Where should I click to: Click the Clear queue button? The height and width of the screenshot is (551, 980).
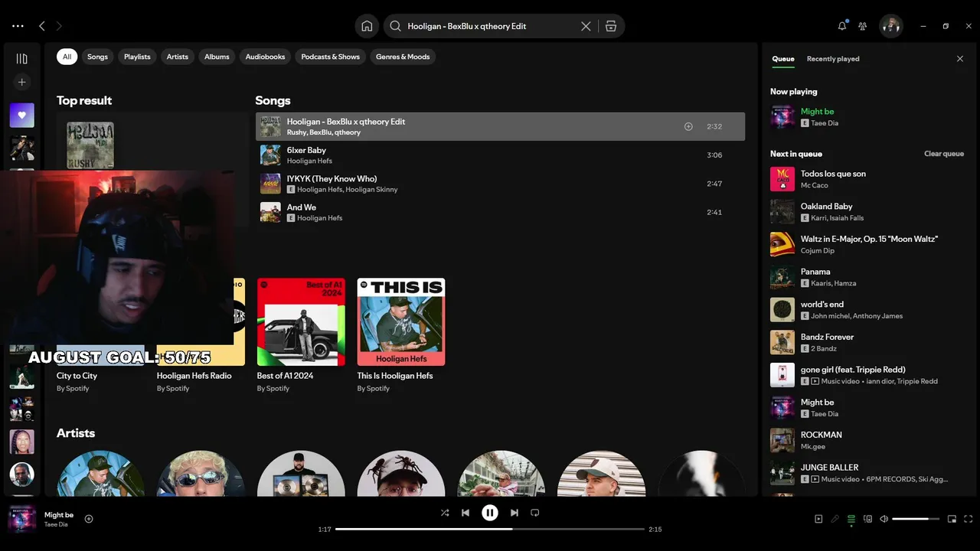pyautogui.click(x=944, y=154)
